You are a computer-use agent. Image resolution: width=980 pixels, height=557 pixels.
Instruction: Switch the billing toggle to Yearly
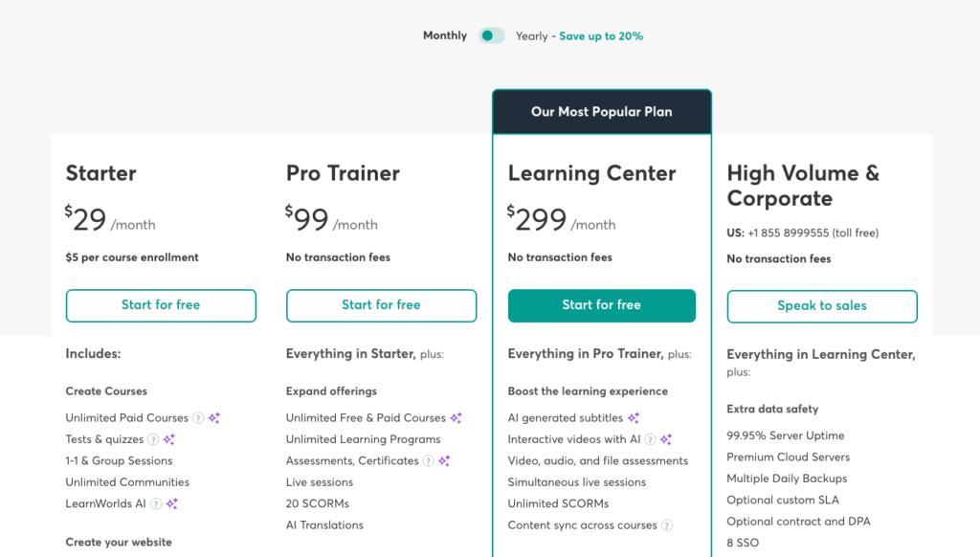coord(491,34)
